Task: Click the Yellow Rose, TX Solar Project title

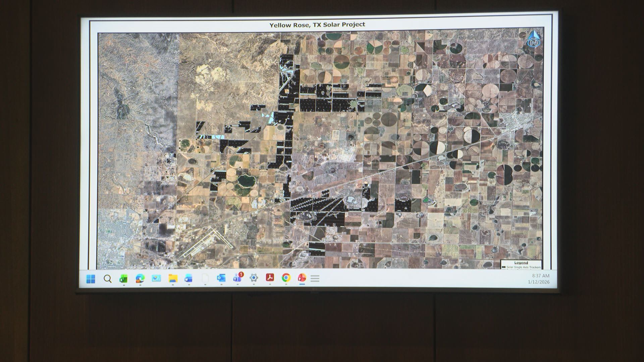Action: pos(318,24)
